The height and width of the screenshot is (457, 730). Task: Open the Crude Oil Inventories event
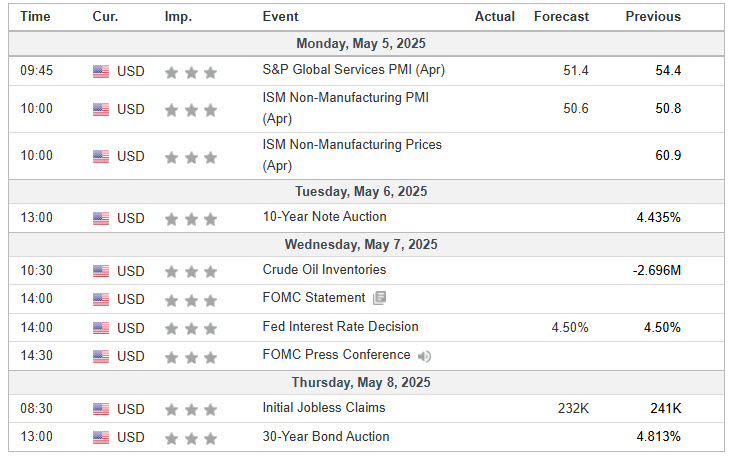tap(324, 269)
